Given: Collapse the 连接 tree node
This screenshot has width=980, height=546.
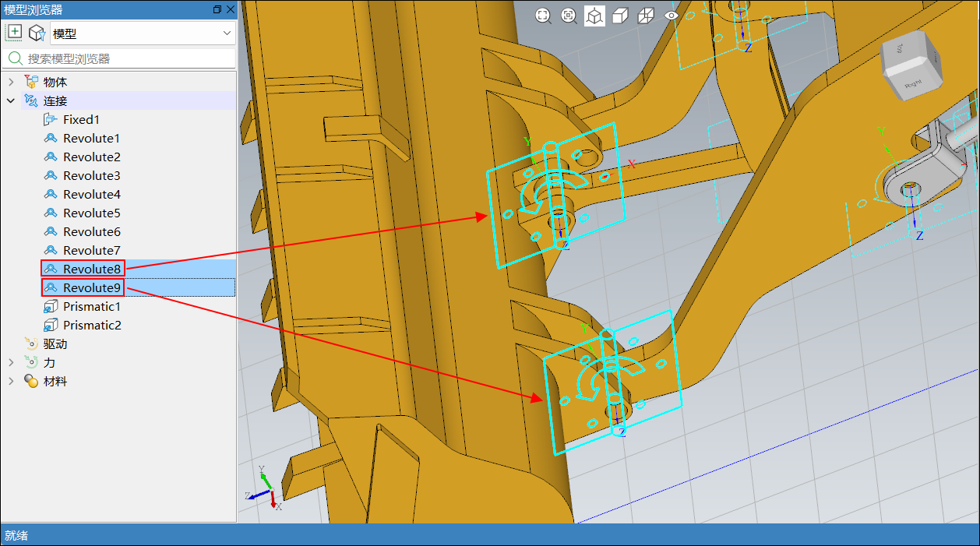Looking at the screenshot, I should (11, 100).
